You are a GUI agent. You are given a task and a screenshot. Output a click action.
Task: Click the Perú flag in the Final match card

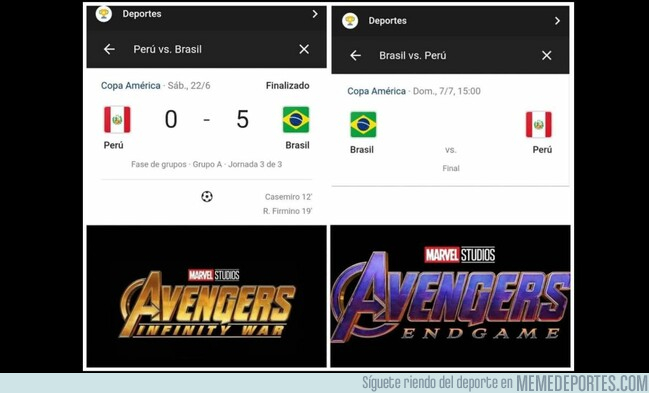(x=538, y=124)
